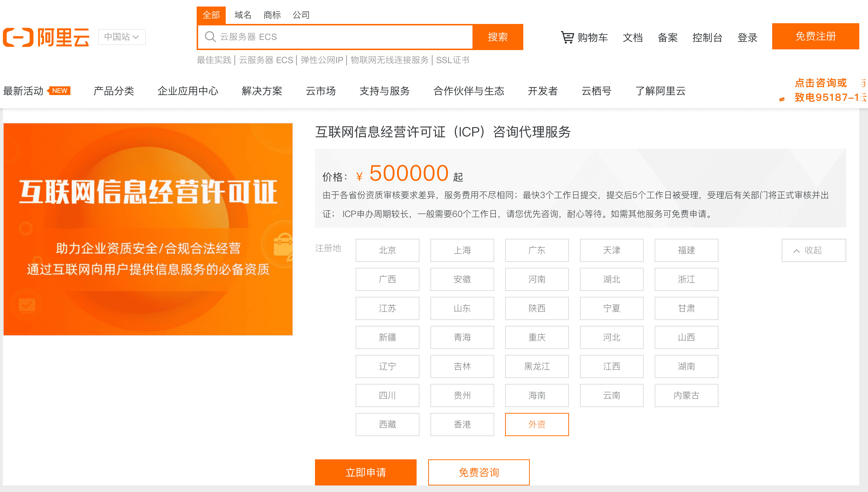Switch to the 商标 search tab
This screenshot has height=492, width=868.
[x=272, y=15]
